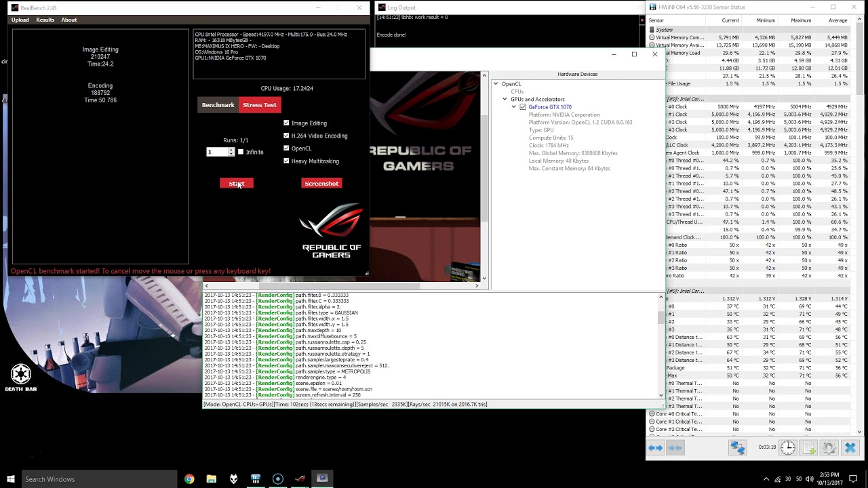
Task: Open the Upload menu in RealBench
Action: click(20, 20)
